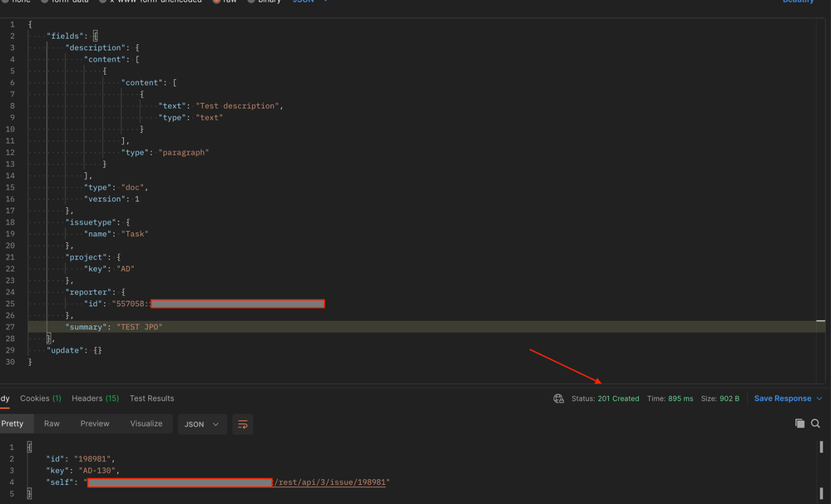The width and height of the screenshot is (831, 504).
Task: Click the network information globe icon
Action: click(x=558, y=398)
